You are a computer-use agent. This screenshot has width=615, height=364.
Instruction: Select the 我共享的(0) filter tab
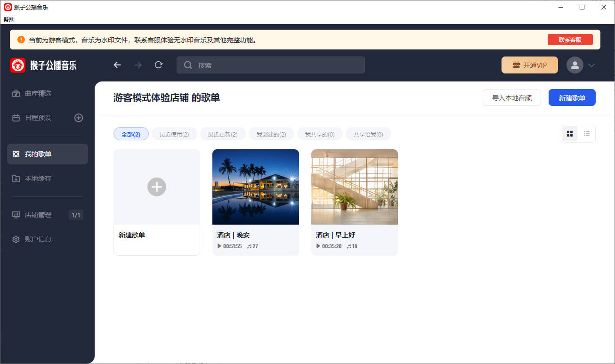tap(320, 134)
